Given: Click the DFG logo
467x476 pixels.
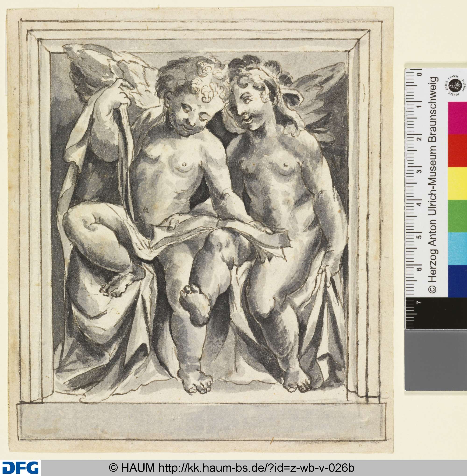Looking at the screenshot, I should tap(20, 468).
